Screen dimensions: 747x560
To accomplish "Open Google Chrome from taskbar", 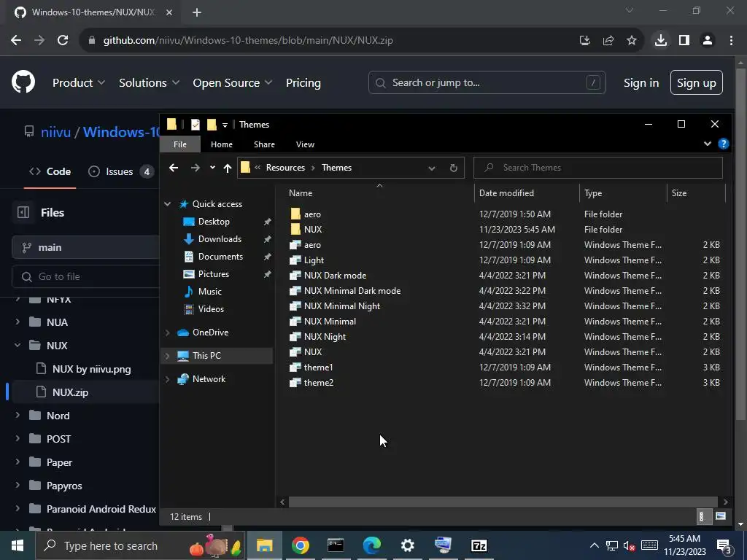I will tap(300, 545).
